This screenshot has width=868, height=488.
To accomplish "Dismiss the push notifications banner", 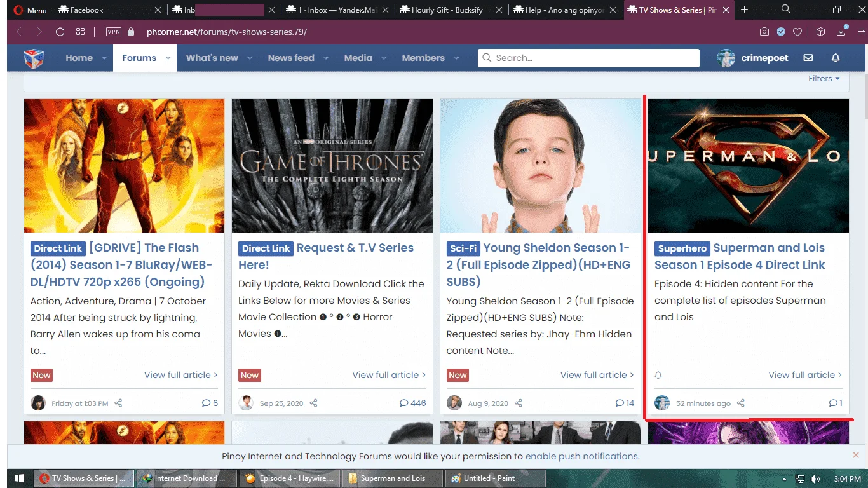I will pos(856,455).
